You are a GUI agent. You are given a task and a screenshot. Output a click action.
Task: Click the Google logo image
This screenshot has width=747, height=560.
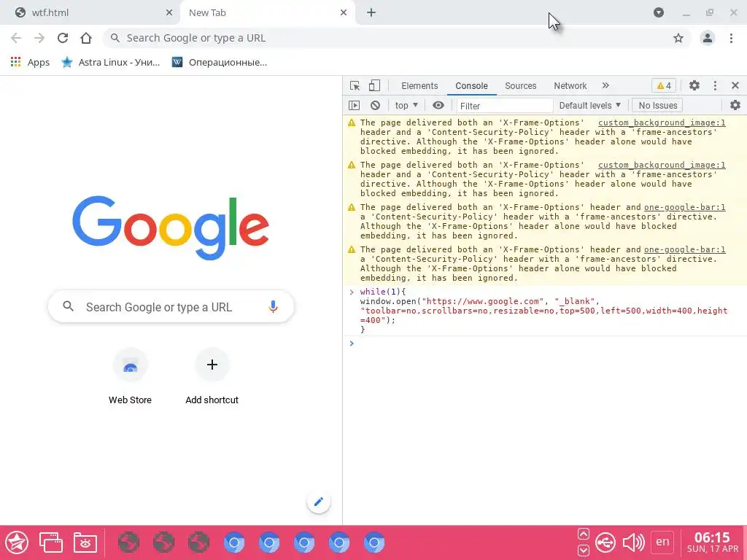171,227
